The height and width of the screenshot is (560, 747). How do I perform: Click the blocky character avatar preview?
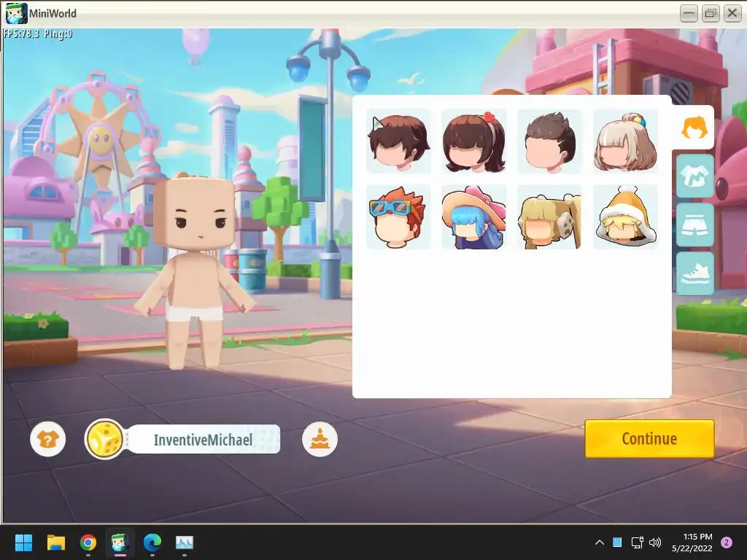tap(194, 271)
